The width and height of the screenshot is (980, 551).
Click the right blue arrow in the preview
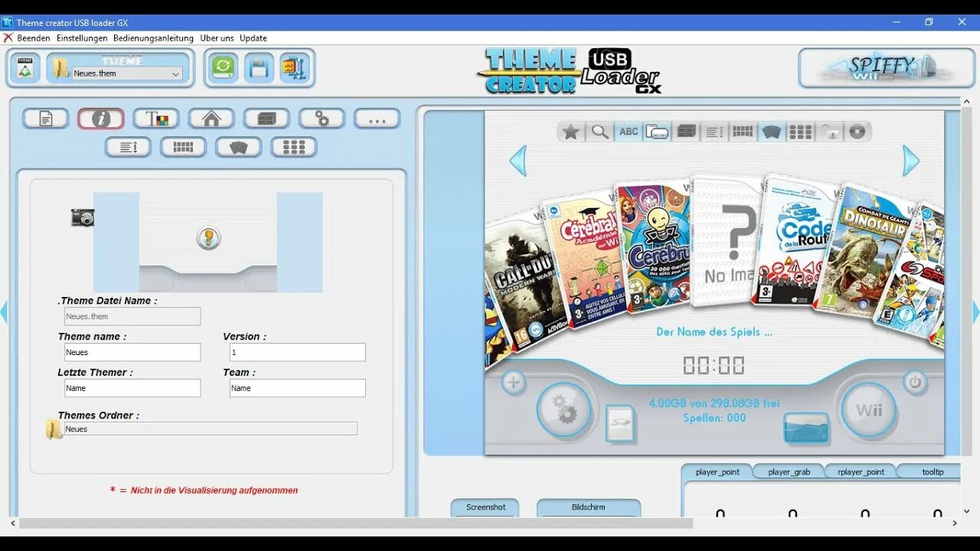click(910, 161)
